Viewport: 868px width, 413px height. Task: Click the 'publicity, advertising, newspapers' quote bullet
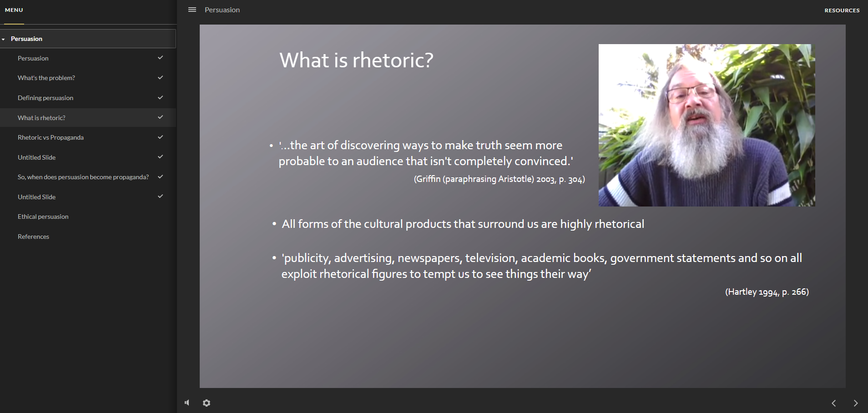(541, 266)
